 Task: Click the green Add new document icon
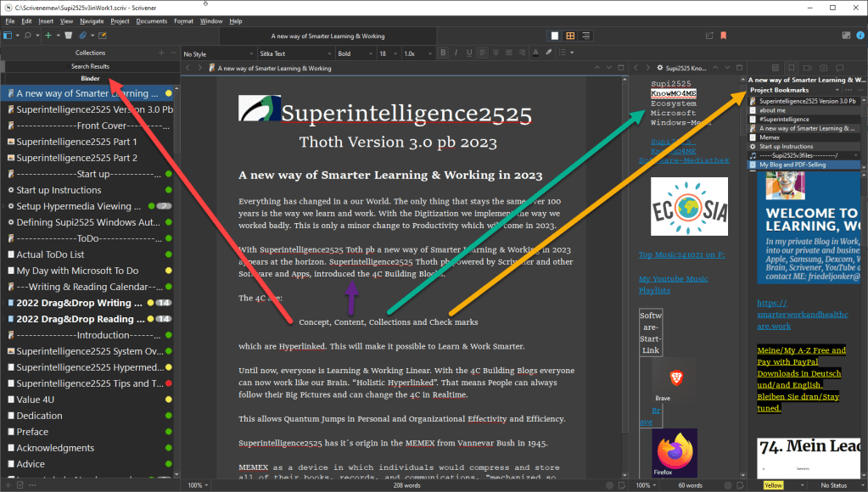click(x=47, y=36)
